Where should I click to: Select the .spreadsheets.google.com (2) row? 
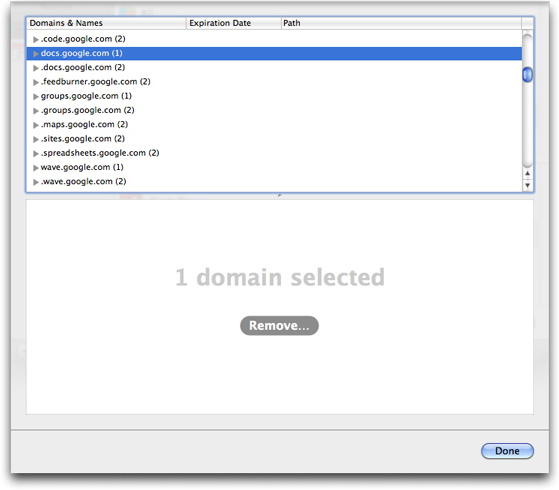274,153
